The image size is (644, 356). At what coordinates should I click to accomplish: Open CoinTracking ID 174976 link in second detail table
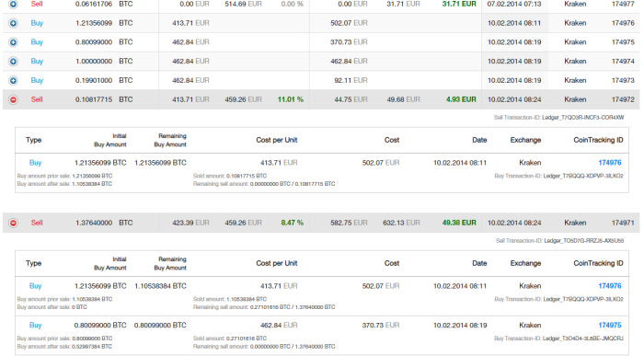[x=609, y=286]
